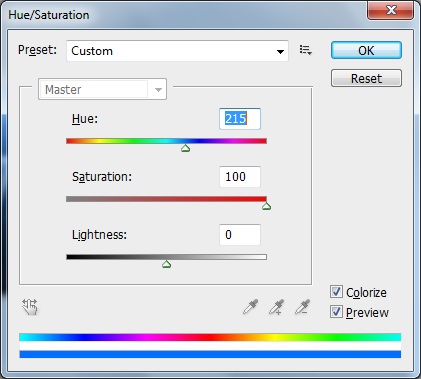The height and width of the screenshot is (379, 421).
Task: Click the Lightness slider handle
Action: coord(166,264)
